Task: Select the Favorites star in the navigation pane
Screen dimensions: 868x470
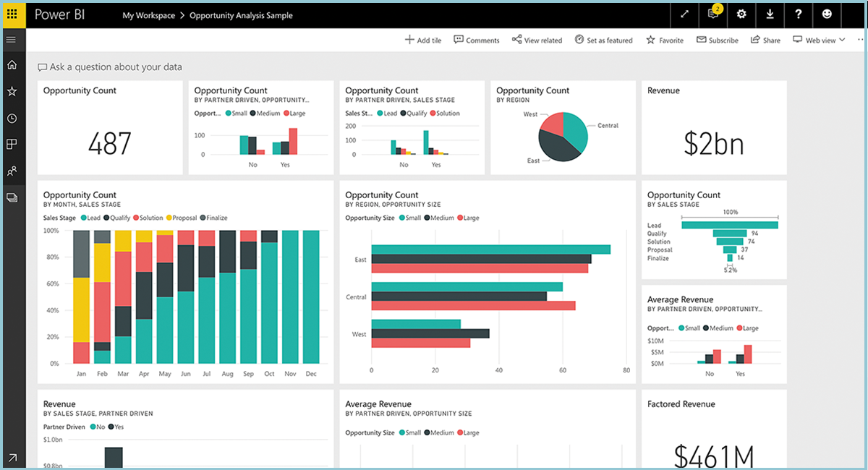Action: pos(12,90)
